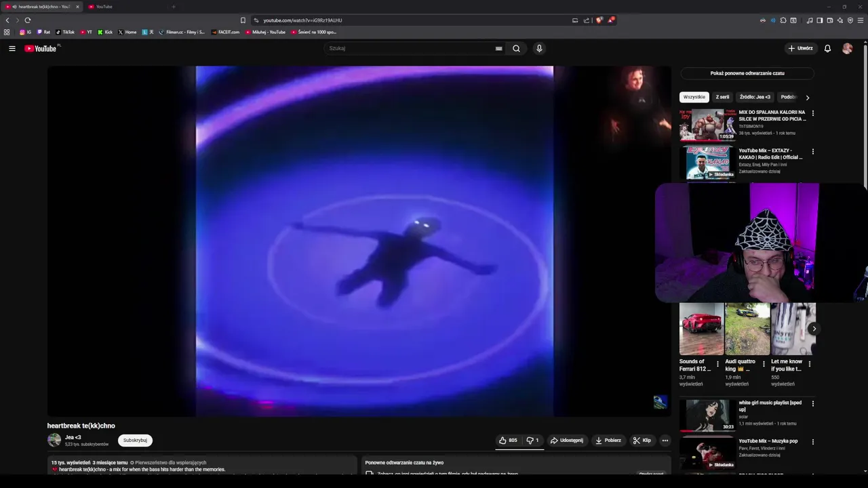
Task: Open the TikTok bookmark
Action: tap(65, 32)
